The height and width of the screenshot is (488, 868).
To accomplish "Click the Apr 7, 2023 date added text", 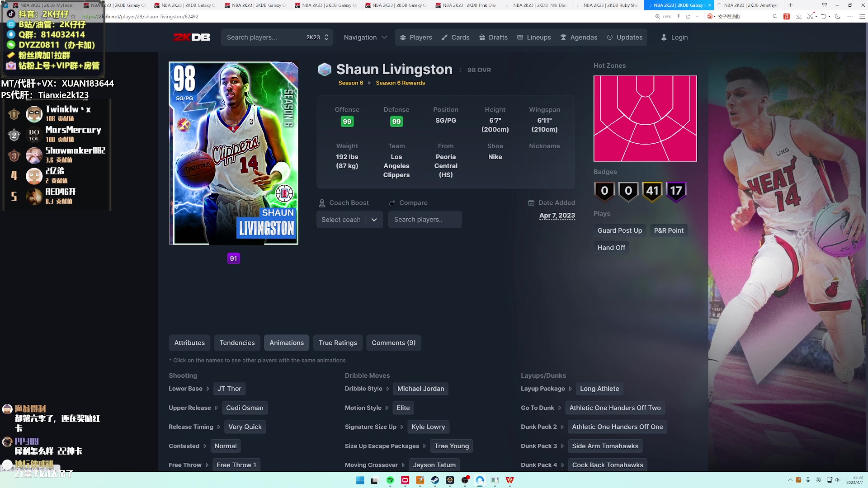I will coord(557,216).
